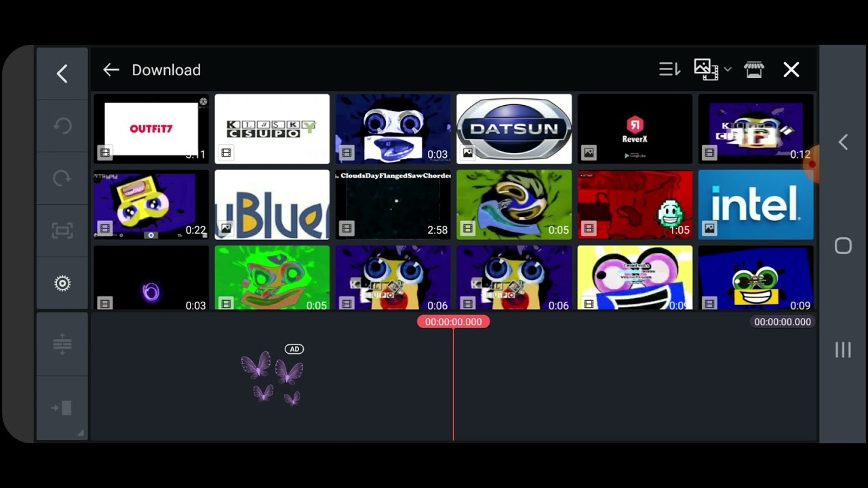Open Android recent apps button

tap(843, 350)
